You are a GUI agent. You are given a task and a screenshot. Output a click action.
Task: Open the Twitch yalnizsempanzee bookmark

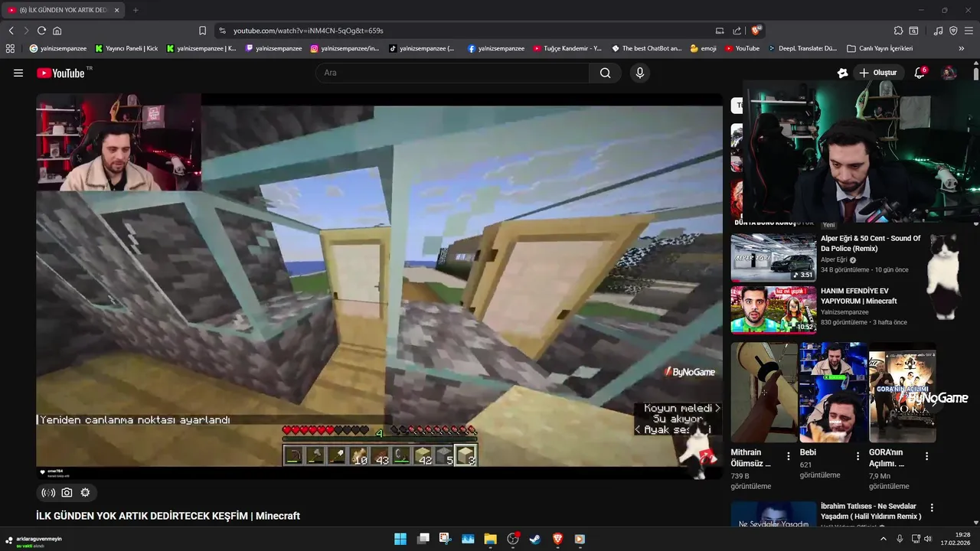(x=274, y=48)
